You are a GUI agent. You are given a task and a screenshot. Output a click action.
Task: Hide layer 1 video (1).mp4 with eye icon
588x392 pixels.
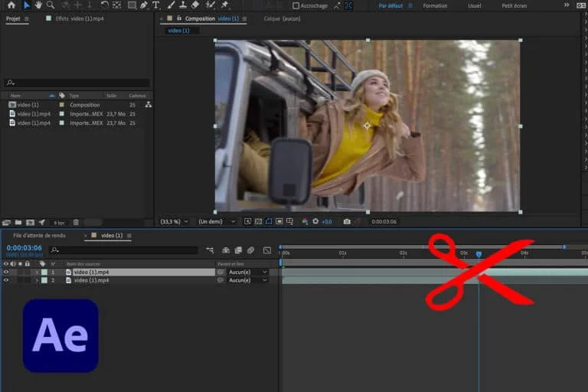[x=5, y=272]
